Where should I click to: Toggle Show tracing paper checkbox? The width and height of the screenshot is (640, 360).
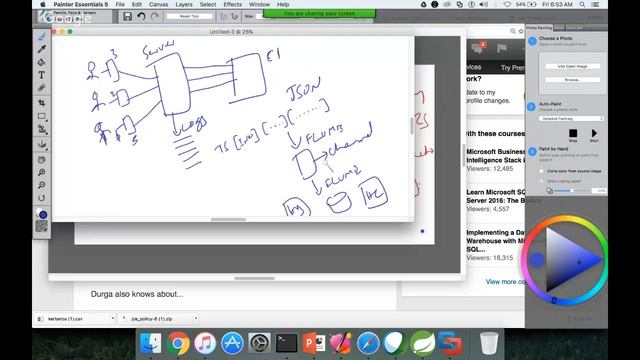pyautogui.click(x=542, y=181)
